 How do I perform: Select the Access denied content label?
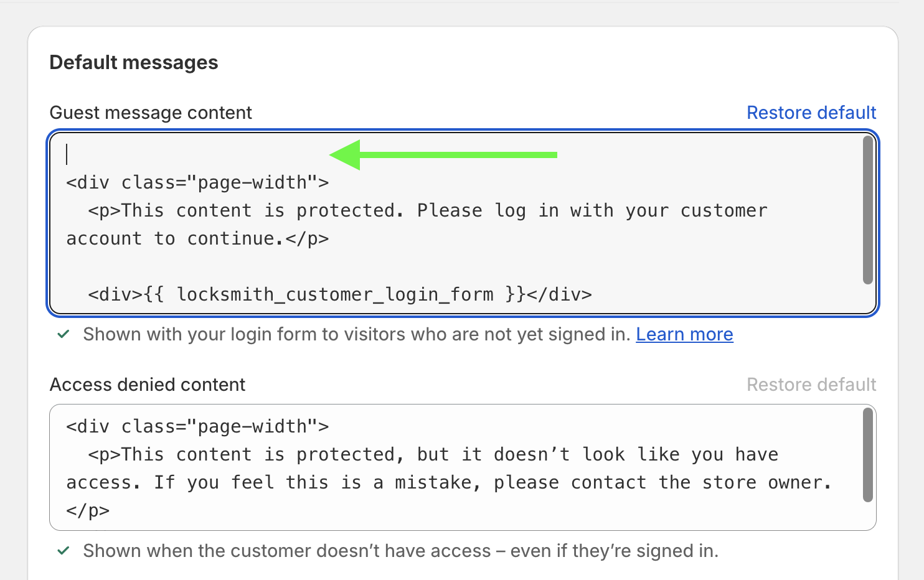pyautogui.click(x=148, y=385)
